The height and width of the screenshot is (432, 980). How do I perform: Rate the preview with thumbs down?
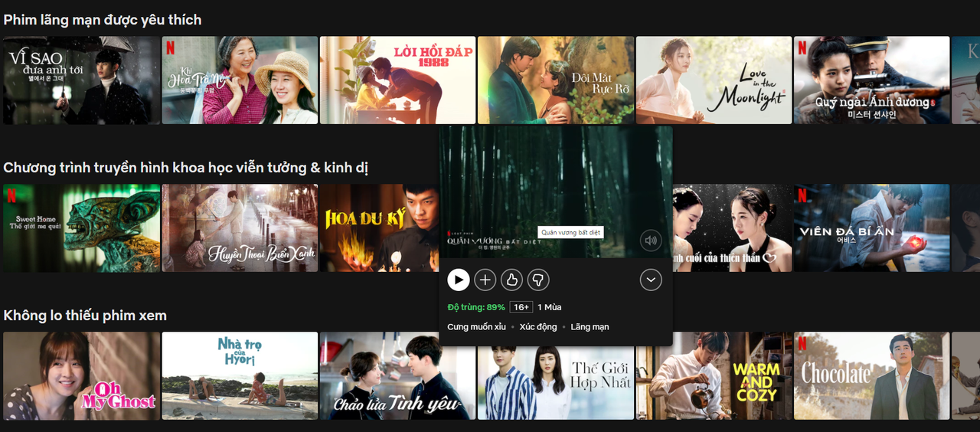coord(538,280)
